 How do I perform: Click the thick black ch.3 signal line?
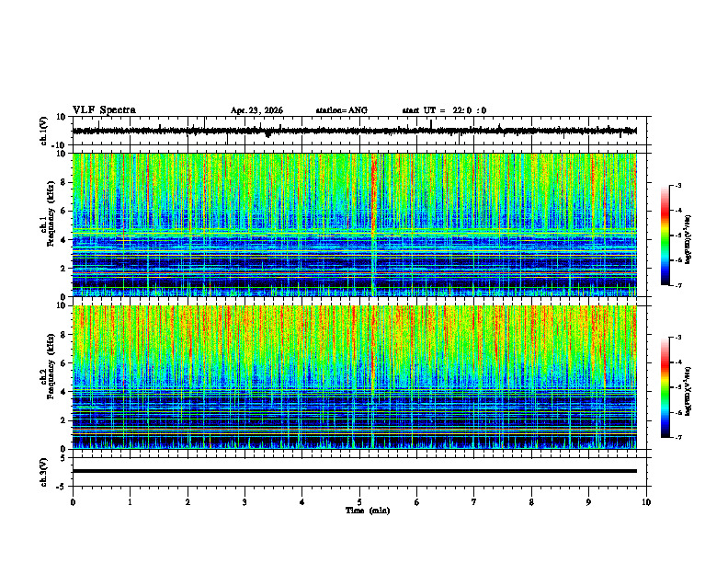[354, 471]
